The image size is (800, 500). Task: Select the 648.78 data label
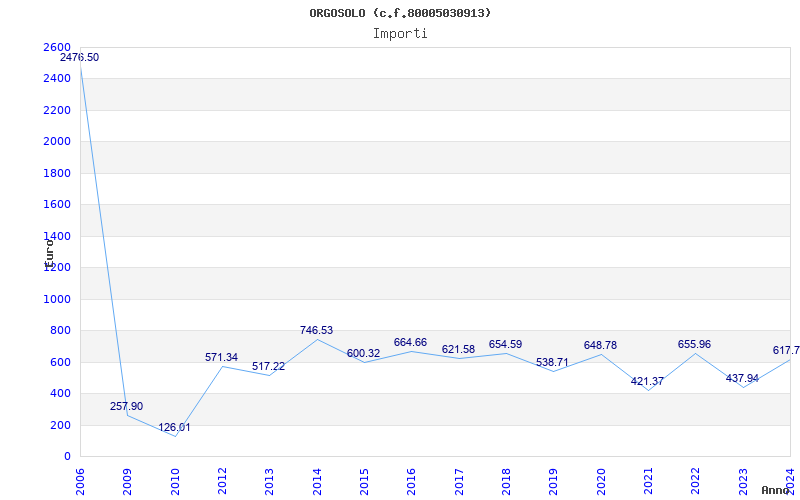(x=600, y=345)
